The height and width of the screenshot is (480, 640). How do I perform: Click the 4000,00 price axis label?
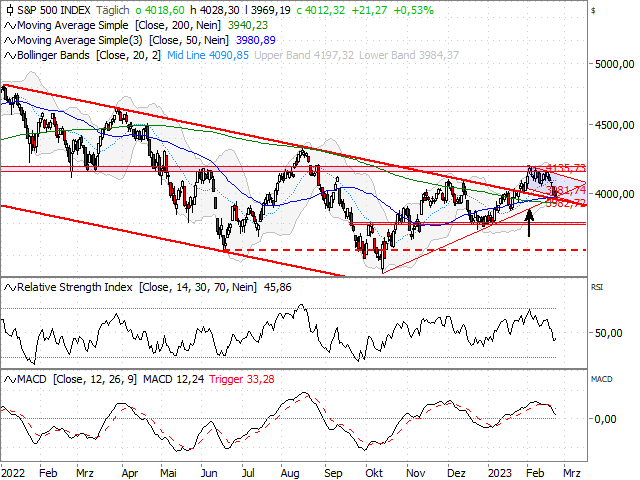(x=615, y=194)
